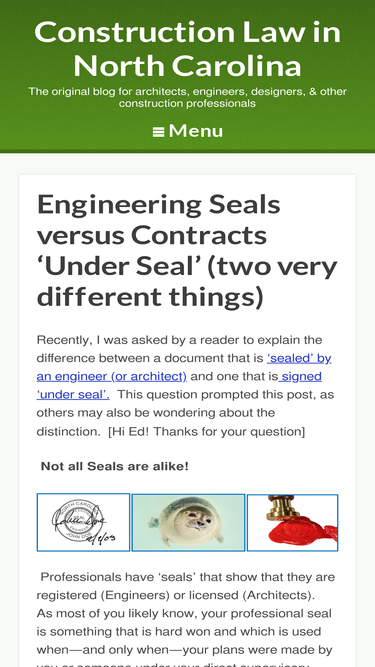Open the hamburger menu icon

click(158, 132)
